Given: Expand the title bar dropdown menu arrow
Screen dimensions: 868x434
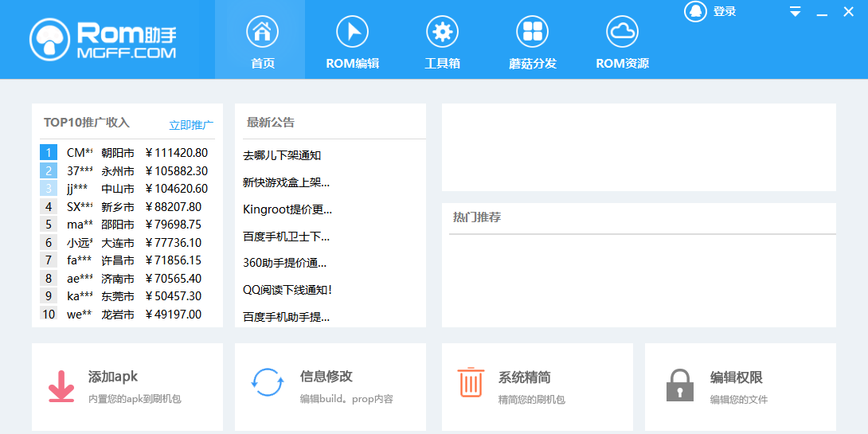Looking at the screenshot, I should [795, 12].
